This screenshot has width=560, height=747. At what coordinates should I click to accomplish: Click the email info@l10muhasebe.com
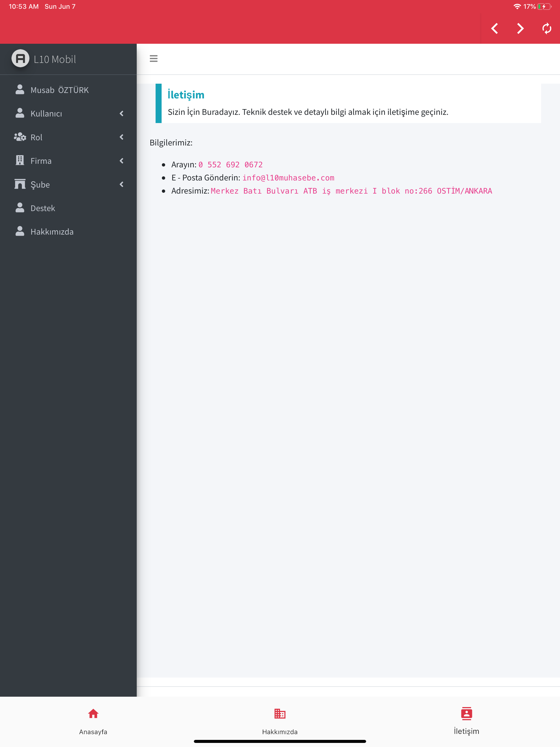click(288, 178)
